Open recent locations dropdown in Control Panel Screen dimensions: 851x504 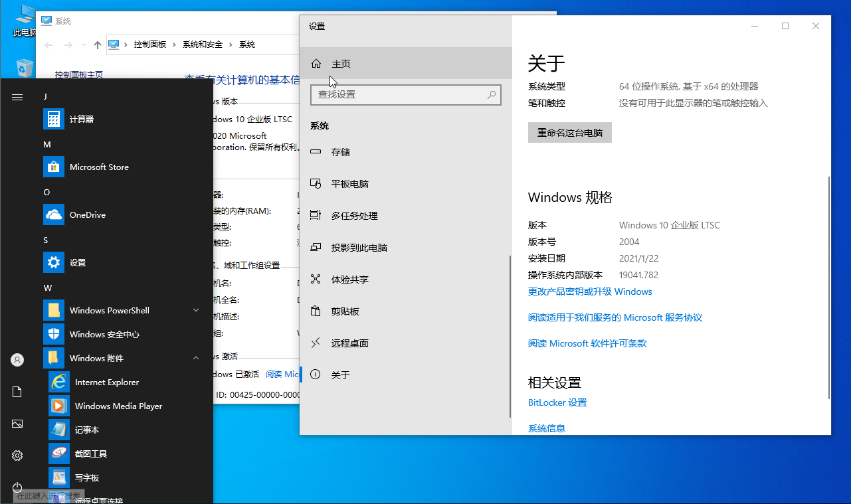coord(84,44)
